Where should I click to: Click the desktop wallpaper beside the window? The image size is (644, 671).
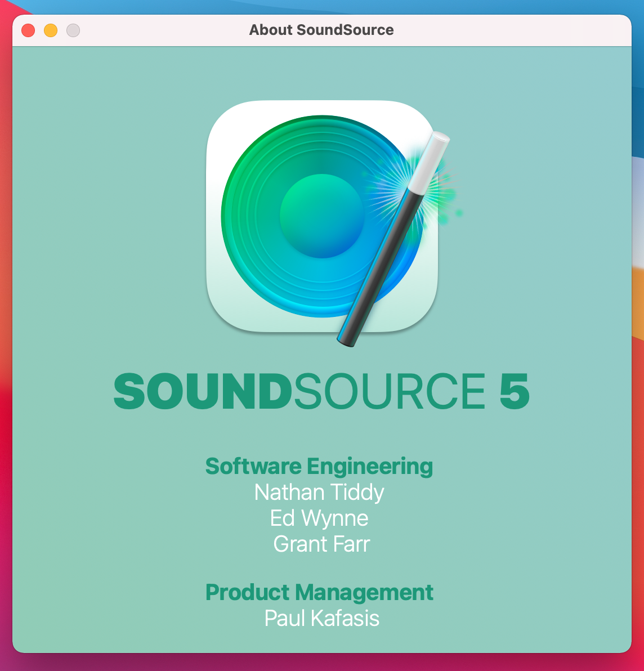[638, 342]
